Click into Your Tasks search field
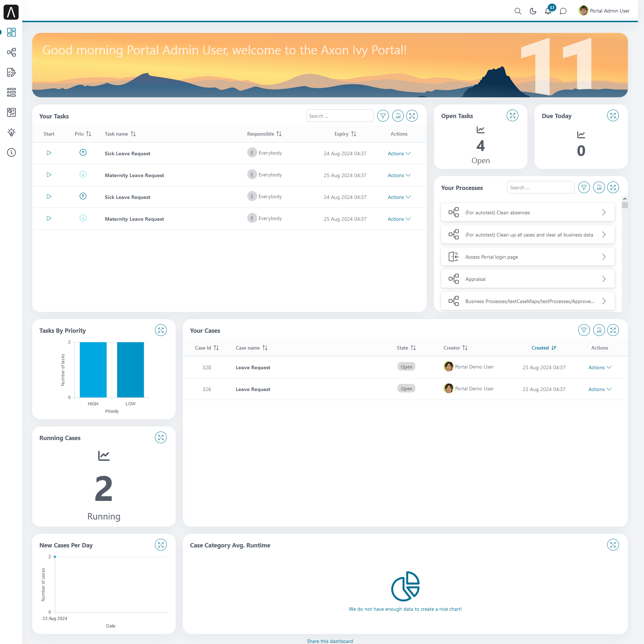The image size is (644, 644). click(x=340, y=116)
